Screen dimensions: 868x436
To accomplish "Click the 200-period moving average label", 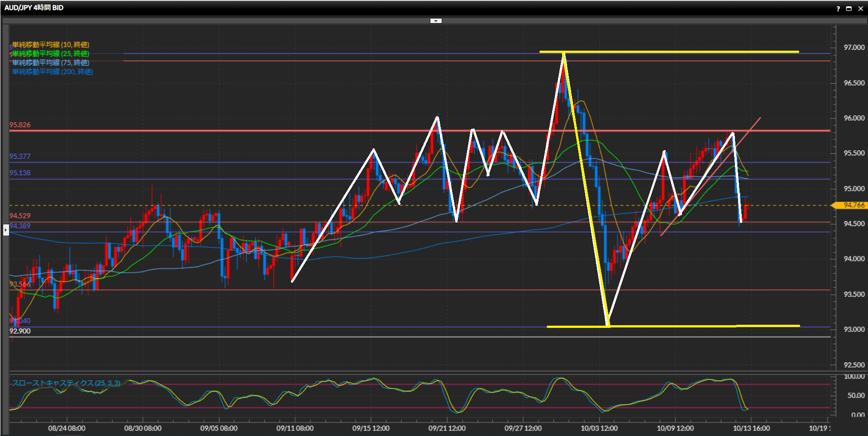I will click(x=52, y=71).
